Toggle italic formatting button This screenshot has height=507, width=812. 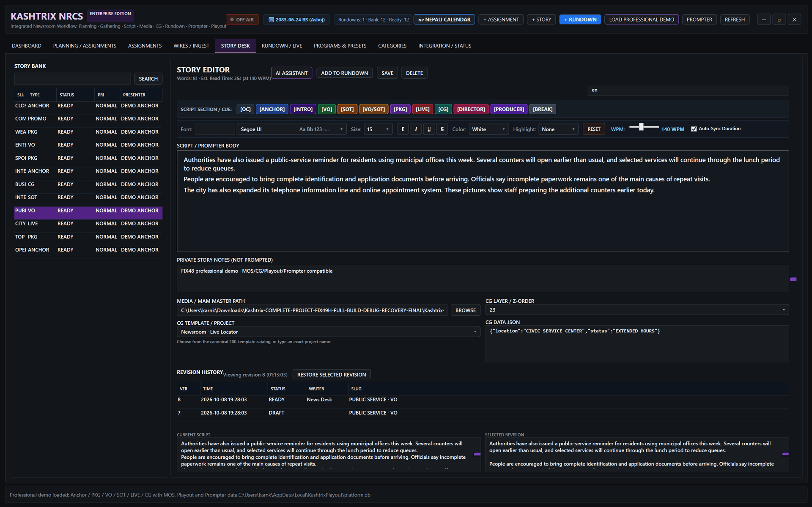(416, 129)
